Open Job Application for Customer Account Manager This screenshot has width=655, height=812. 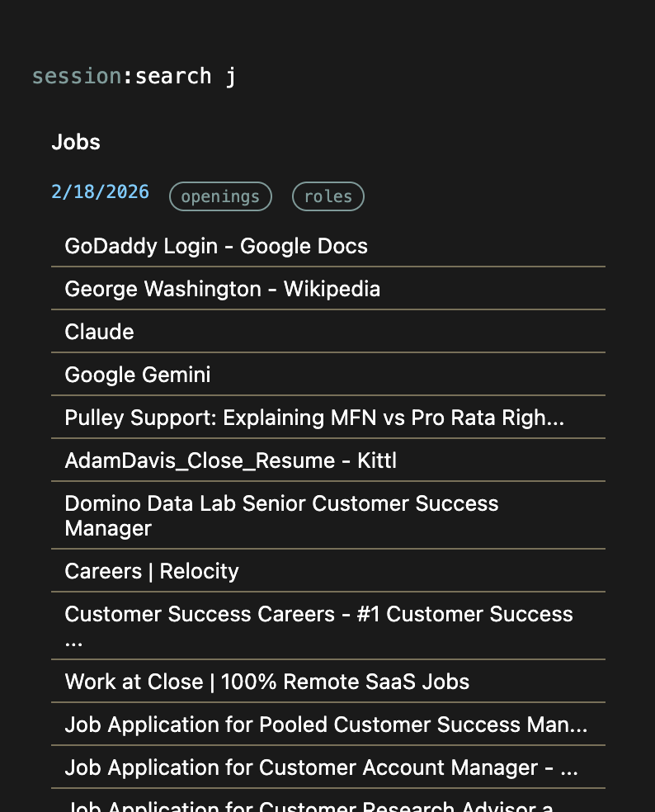321,767
